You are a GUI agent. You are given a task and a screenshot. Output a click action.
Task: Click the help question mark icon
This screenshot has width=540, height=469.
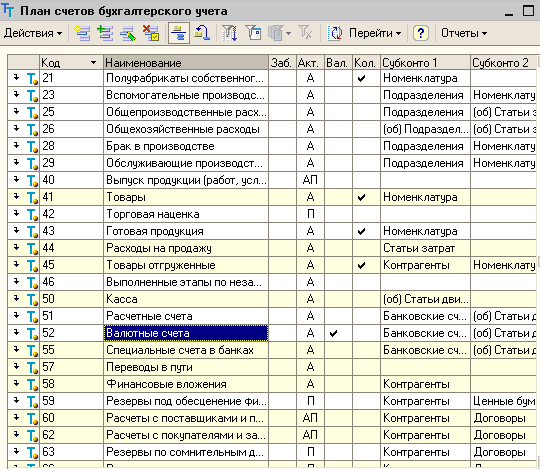tap(420, 33)
